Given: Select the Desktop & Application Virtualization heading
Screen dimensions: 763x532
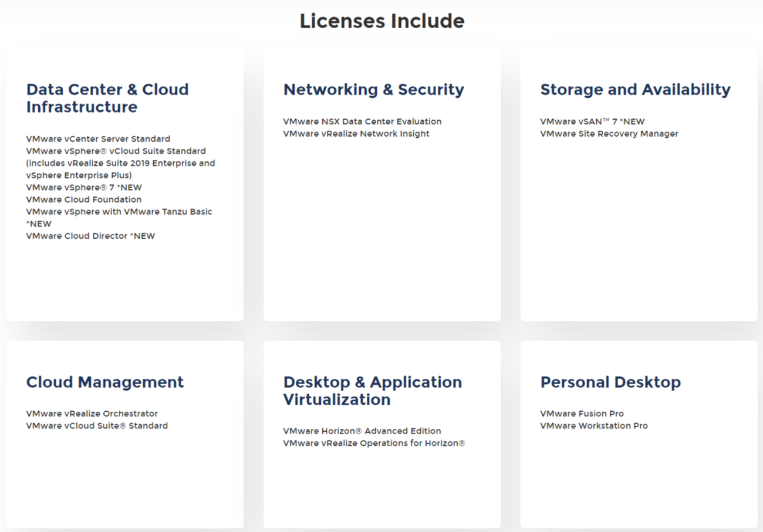Looking at the screenshot, I should 372,391.
